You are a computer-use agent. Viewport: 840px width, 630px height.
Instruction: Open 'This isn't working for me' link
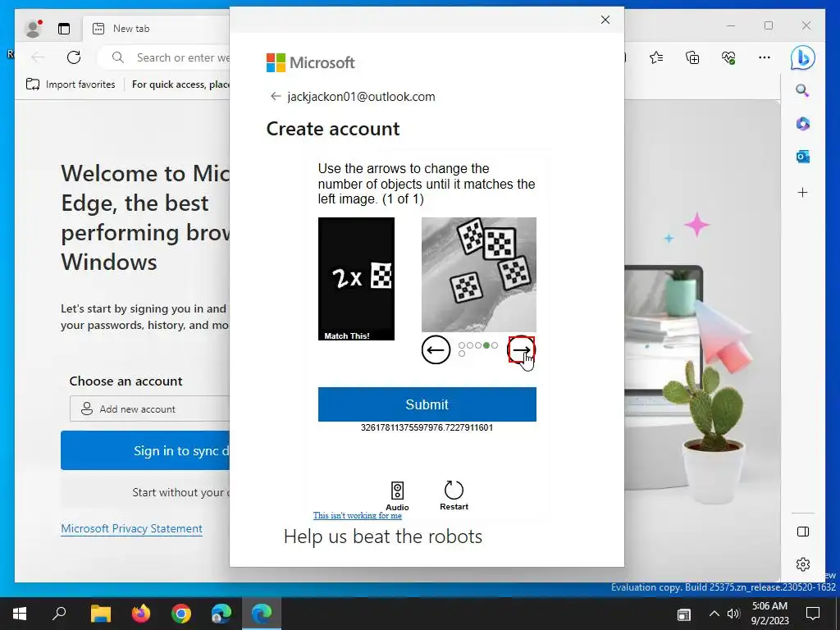(x=358, y=515)
